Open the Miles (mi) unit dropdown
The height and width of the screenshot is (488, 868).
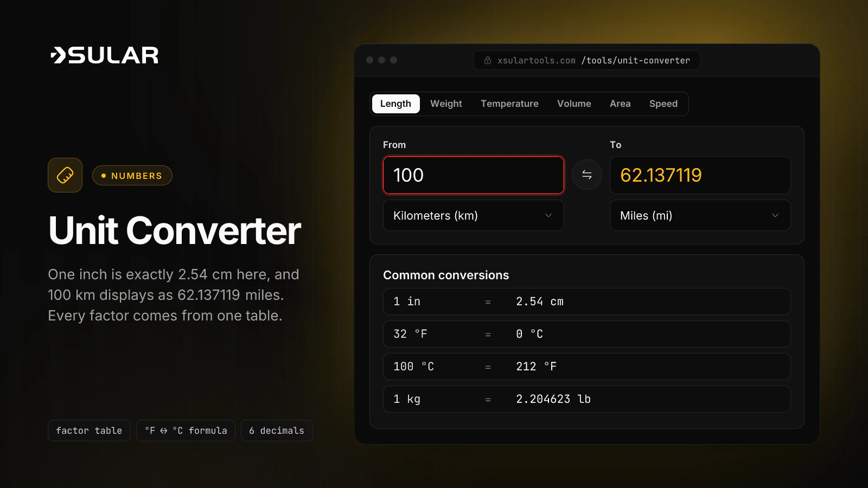point(700,215)
